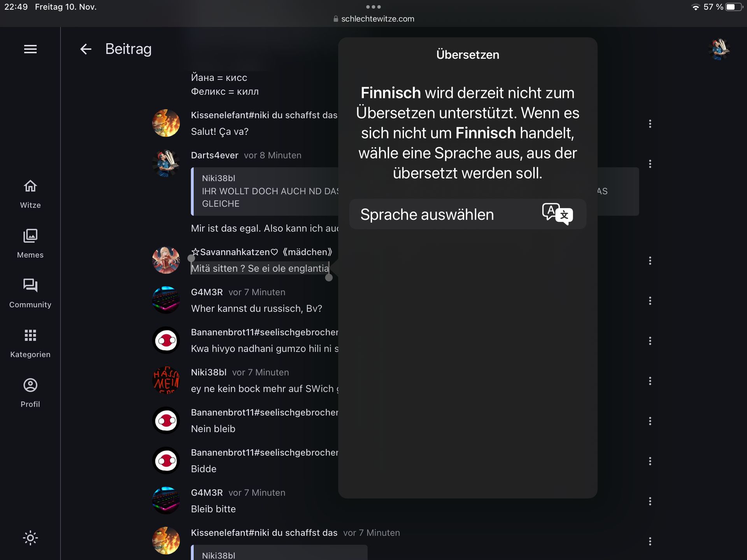
Task: Open options for Kissenelefant's Salut comment
Action: 650,124
